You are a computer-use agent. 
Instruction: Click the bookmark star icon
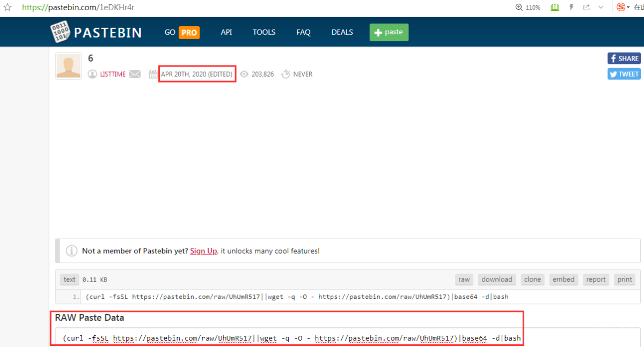(x=8, y=8)
